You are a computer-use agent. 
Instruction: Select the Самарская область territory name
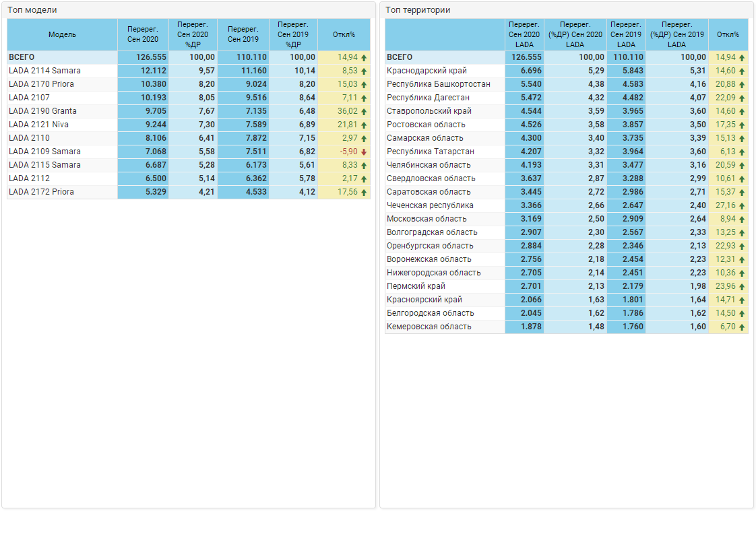[x=424, y=138]
